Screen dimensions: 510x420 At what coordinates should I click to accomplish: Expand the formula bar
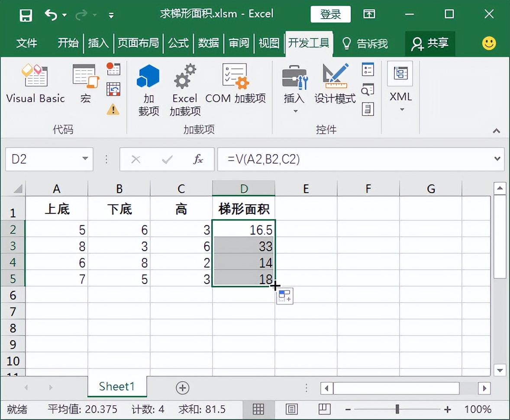click(497, 159)
